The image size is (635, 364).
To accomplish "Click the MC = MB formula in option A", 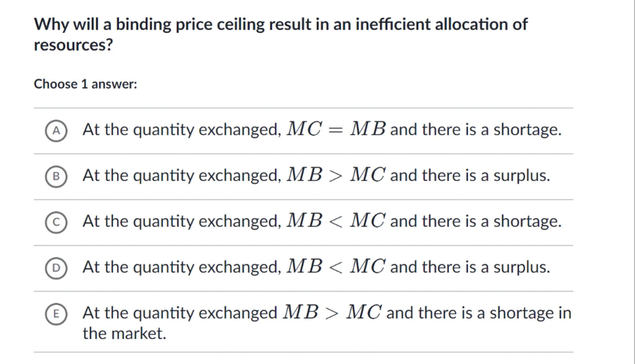I will pos(336,129).
